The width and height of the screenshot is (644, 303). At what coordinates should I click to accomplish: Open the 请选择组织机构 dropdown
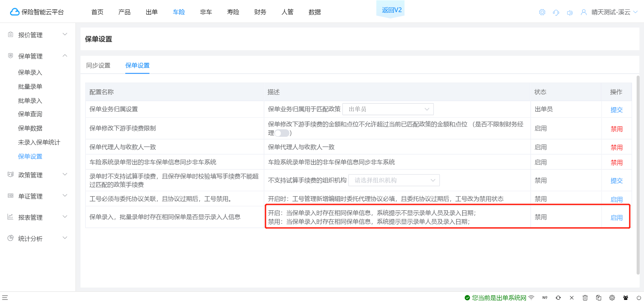[394, 180]
